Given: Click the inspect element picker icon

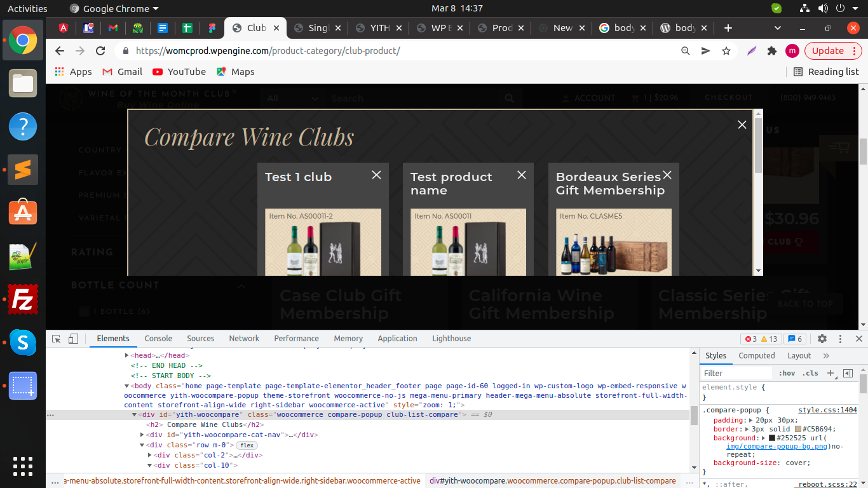Looking at the screenshot, I should 57,339.
